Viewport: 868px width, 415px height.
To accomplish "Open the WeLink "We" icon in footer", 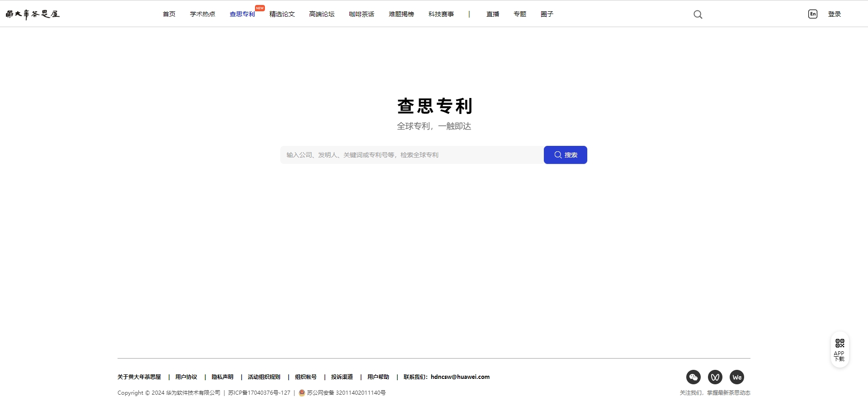I will pyautogui.click(x=737, y=377).
